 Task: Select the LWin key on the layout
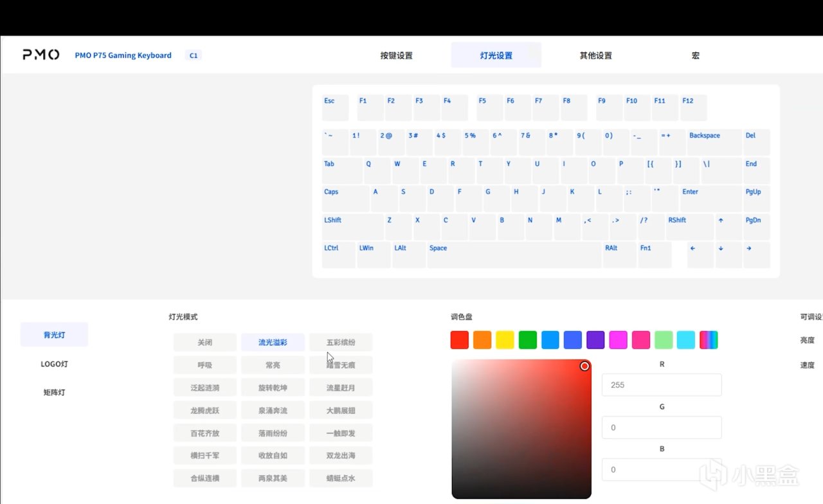(x=374, y=255)
